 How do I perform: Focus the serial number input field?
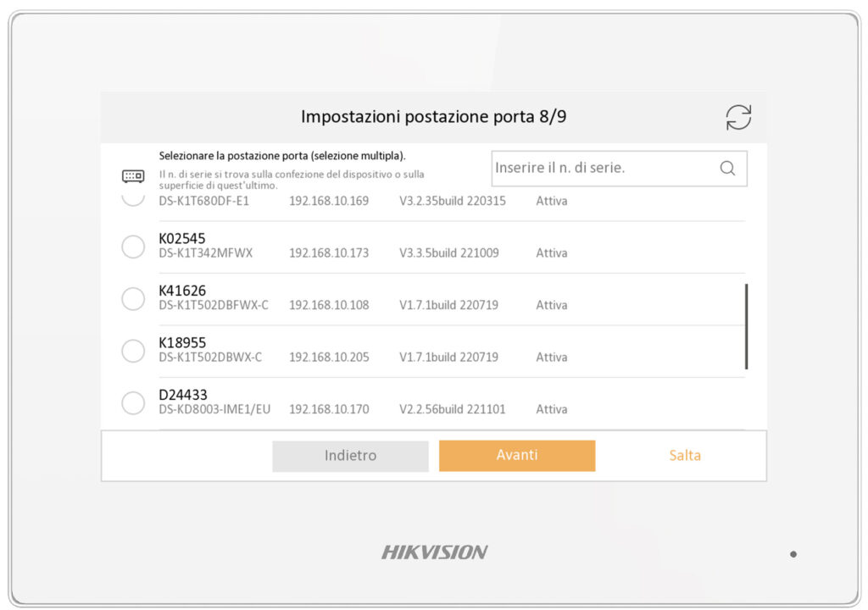tap(602, 168)
